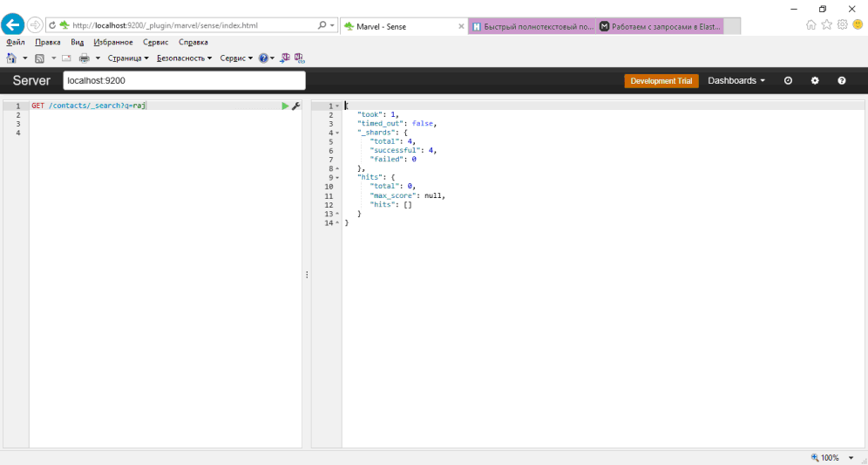Expand the Home button dropdown arrow
This screenshot has width=868, height=465.
coord(25,58)
